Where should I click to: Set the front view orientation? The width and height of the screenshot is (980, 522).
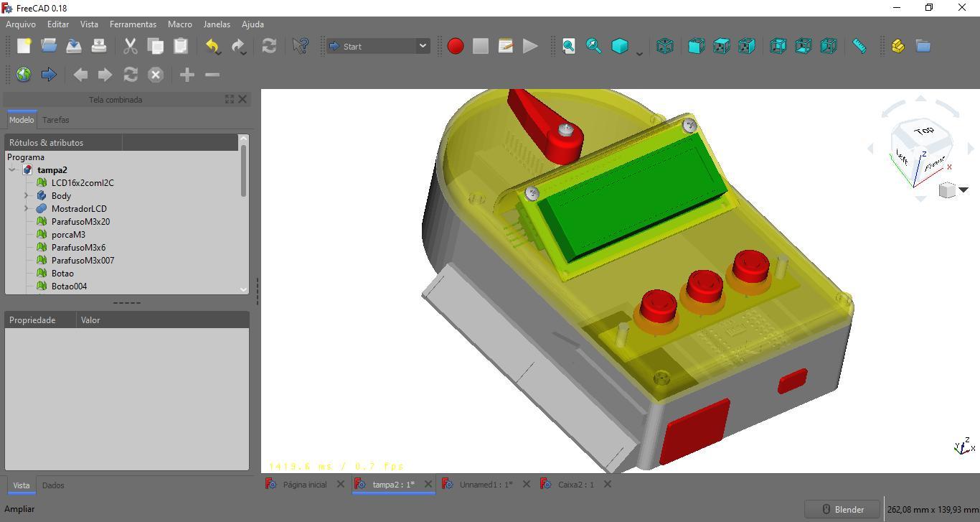pyautogui.click(x=696, y=46)
